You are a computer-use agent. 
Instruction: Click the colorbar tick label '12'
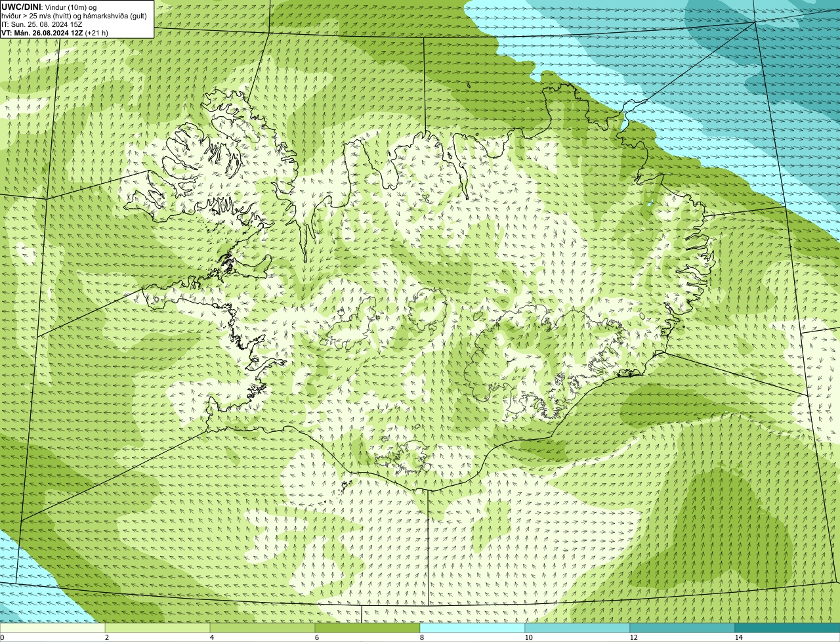[x=633, y=637]
